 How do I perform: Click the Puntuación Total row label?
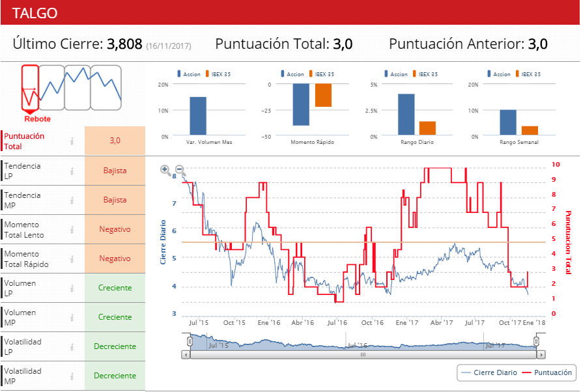pyautogui.click(x=24, y=141)
